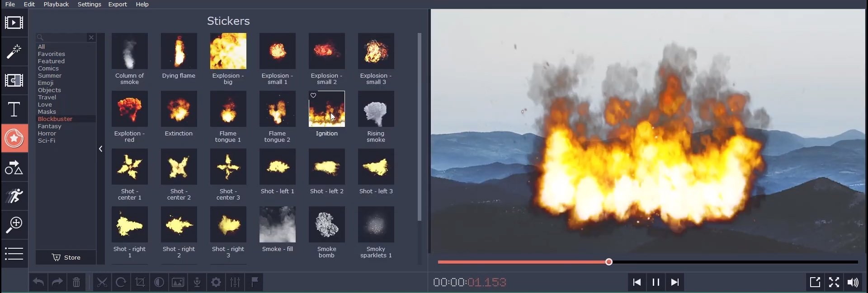This screenshot has height=293, width=868.
Task: Click the Crop tool in bottom toolbar
Action: [140, 283]
